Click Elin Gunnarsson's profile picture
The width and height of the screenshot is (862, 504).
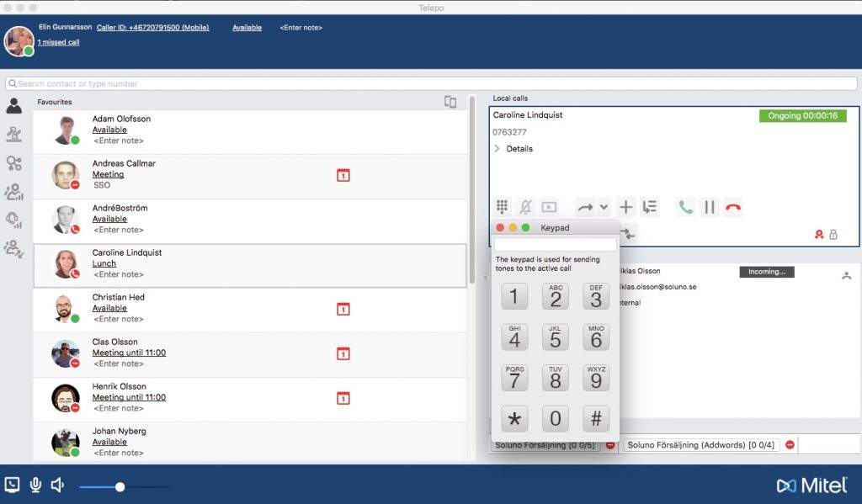pos(19,41)
